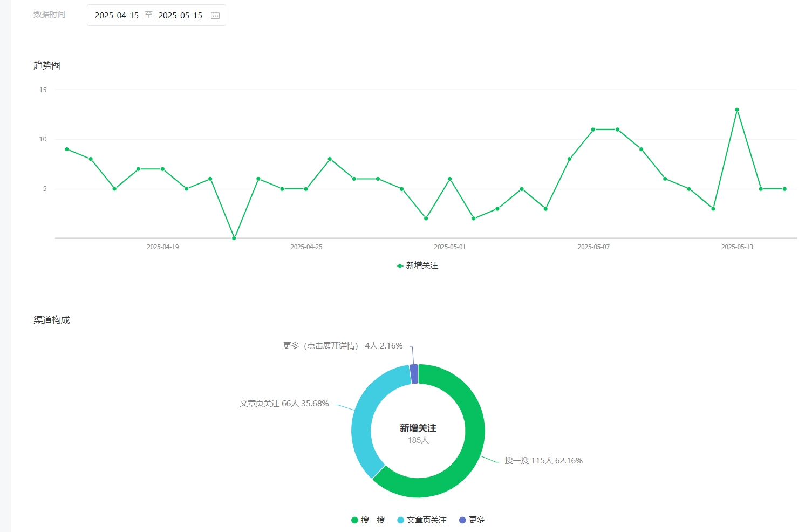
Task: Toggle the 文章页关注 legend item
Action: (x=422, y=520)
